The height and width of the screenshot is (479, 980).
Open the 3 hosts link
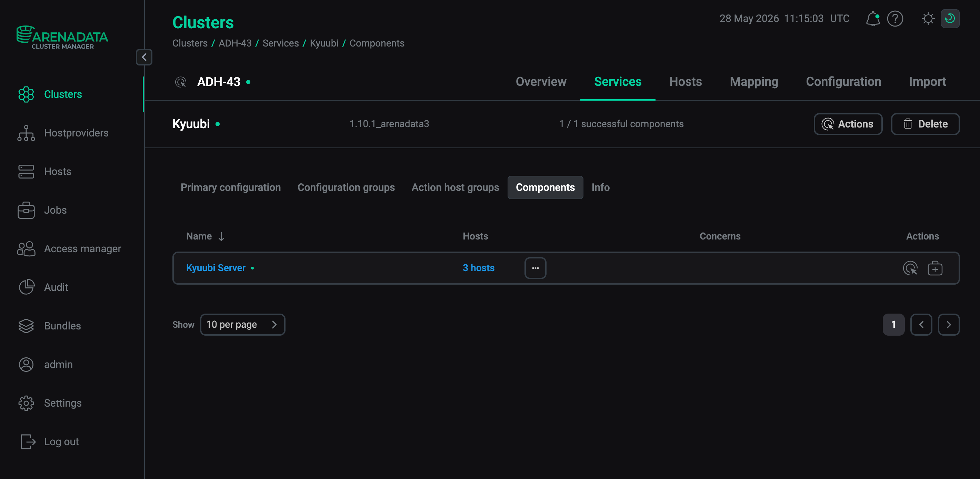478,268
